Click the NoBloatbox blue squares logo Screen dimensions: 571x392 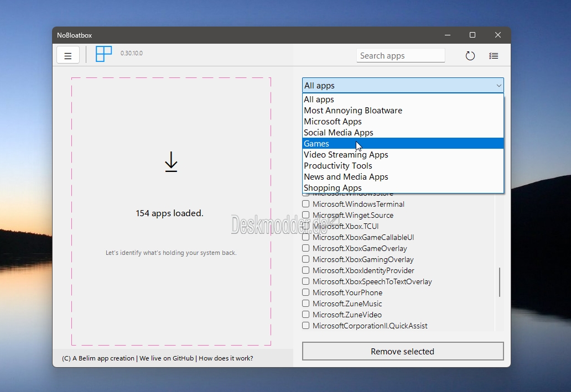(x=104, y=54)
